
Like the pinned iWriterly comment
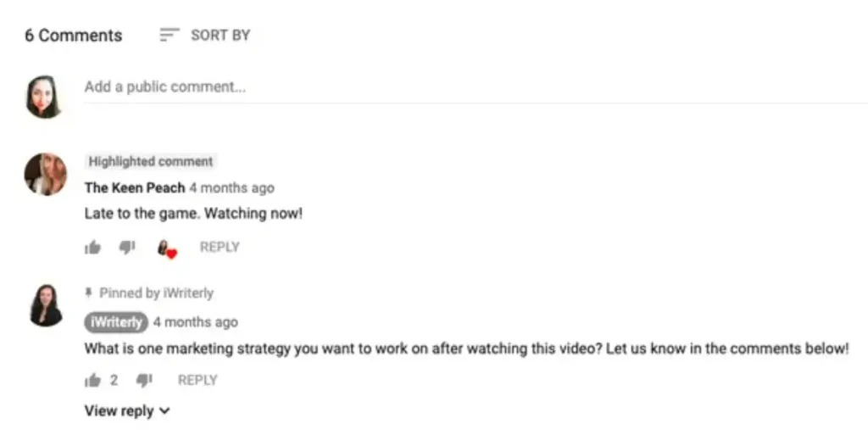click(x=93, y=380)
